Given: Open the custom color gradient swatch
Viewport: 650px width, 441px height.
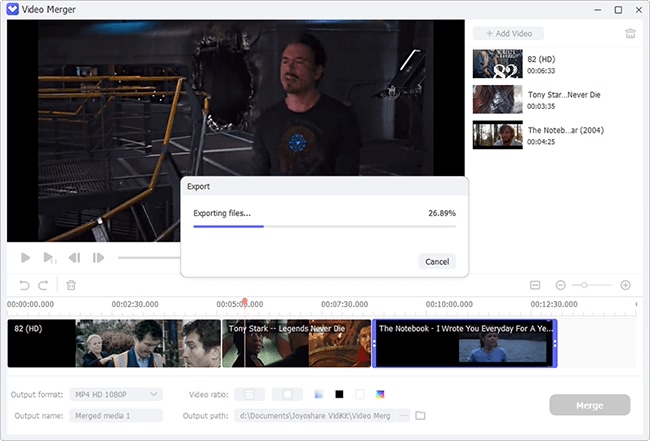Looking at the screenshot, I should click(380, 394).
